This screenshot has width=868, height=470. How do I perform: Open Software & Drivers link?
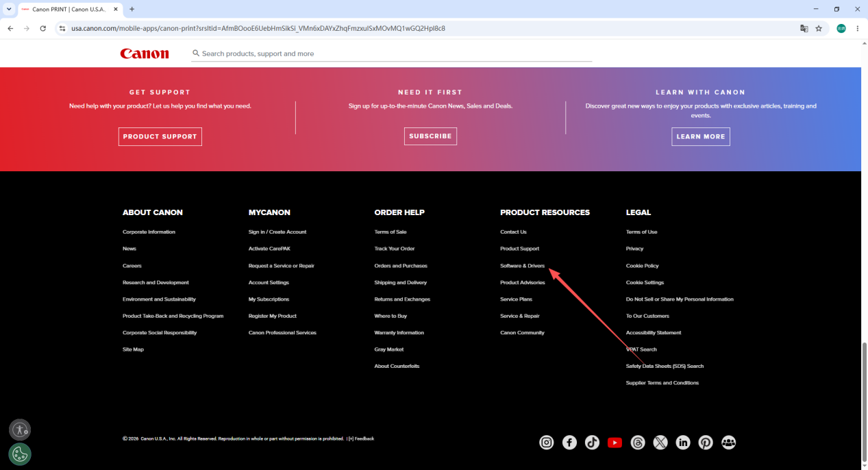tap(523, 266)
